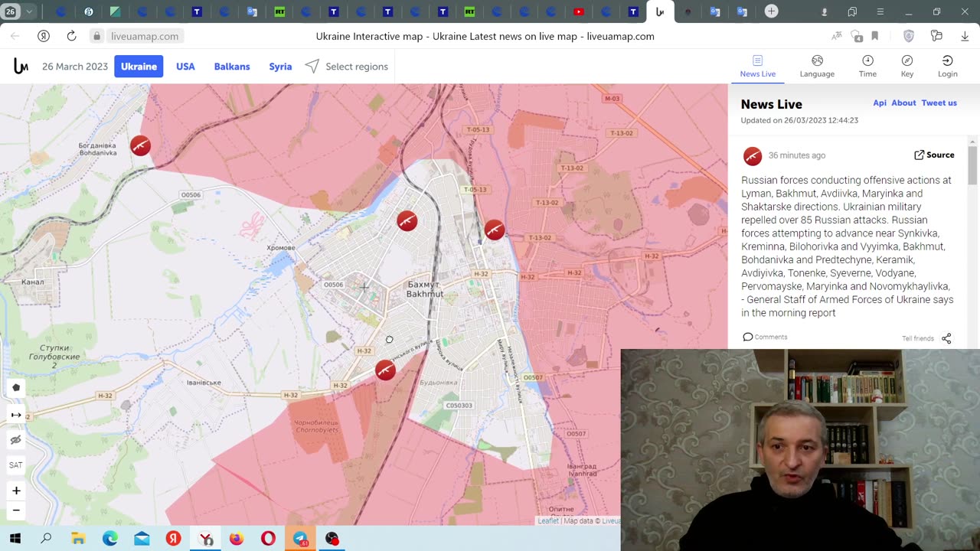Open the browser downloads arrow

[x=963, y=36]
